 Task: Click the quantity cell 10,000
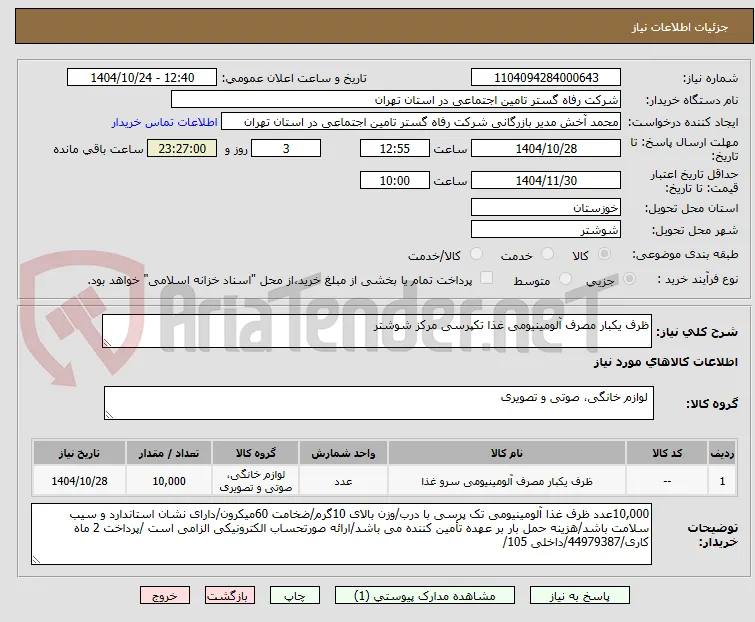(x=169, y=481)
